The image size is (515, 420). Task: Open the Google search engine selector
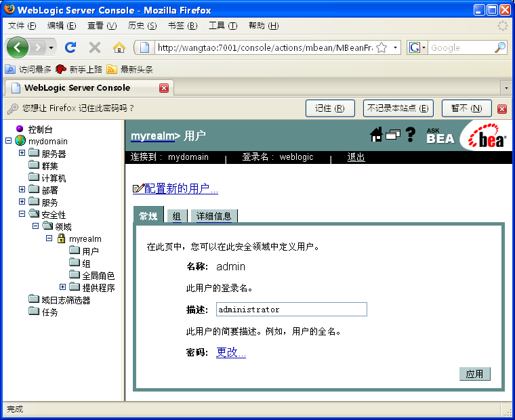pos(417,48)
